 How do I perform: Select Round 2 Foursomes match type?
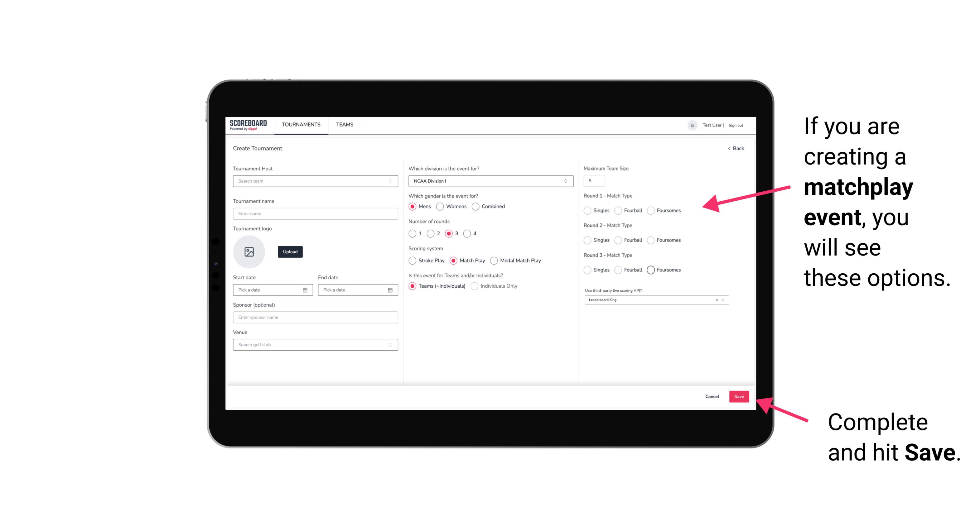pos(651,240)
